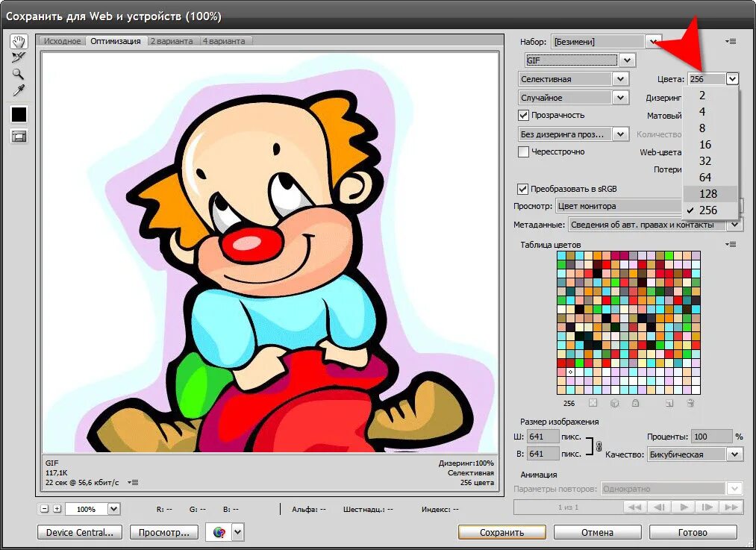Map selected colors to transparent icon
The width and height of the screenshot is (756, 550).
593,403
